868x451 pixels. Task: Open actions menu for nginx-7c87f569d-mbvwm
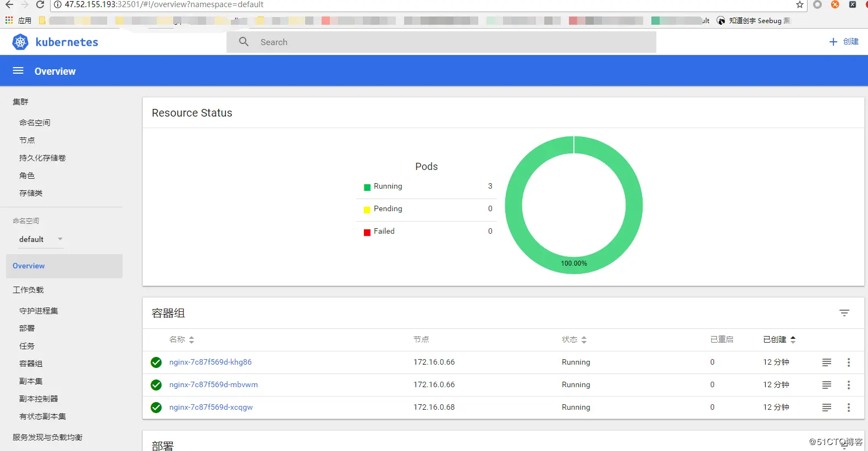coord(849,385)
